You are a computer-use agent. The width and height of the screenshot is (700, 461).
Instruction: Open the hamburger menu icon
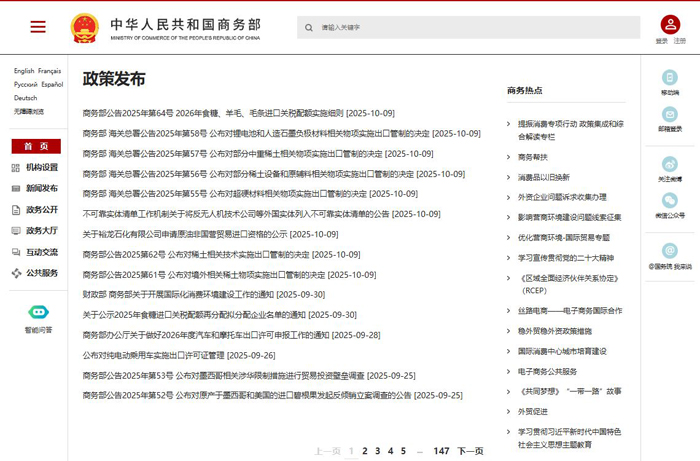[x=38, y=27]
